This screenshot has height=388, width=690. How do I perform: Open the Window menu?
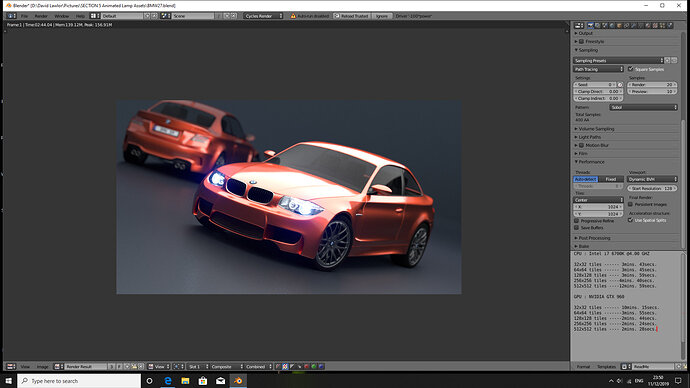point(62,16)
